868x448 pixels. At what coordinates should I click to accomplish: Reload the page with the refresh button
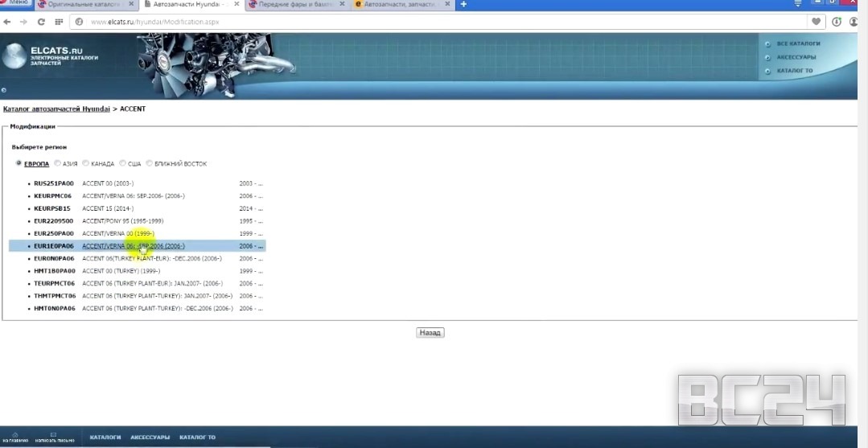click(x=41, y=22)
